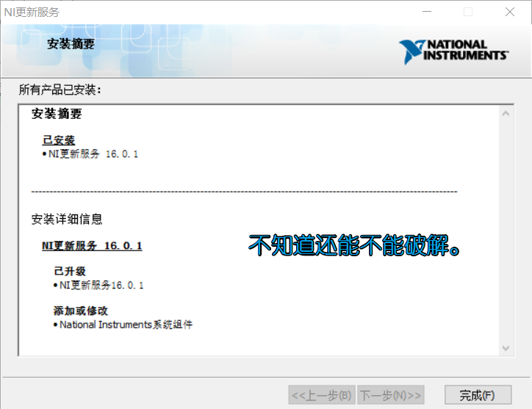The image size is (532, 409).
Task: Click the disabled 上一步(B) back button
Action: click(322, 395)
